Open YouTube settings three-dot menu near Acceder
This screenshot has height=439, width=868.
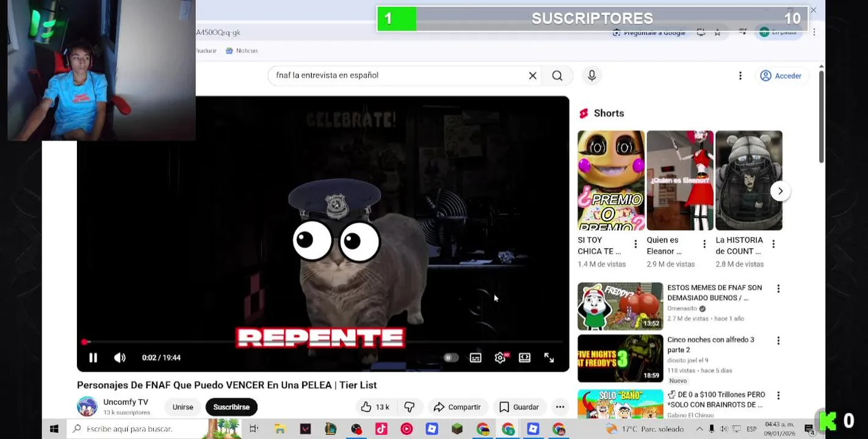pos(740,76)
